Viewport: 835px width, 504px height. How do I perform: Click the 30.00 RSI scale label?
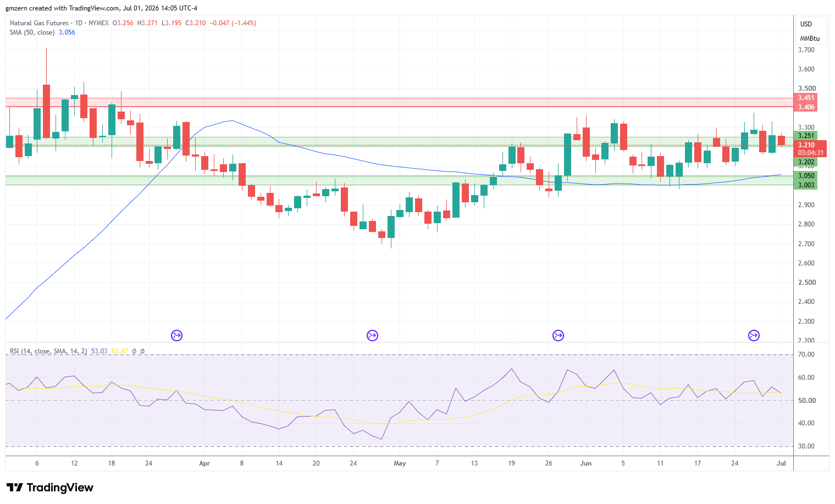coord(806,446)
